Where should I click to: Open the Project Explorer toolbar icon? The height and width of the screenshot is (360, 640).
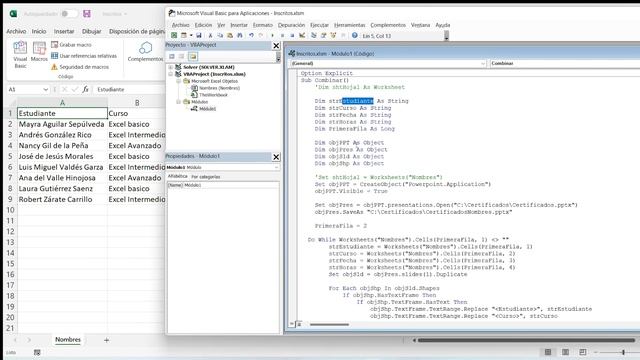313,36
